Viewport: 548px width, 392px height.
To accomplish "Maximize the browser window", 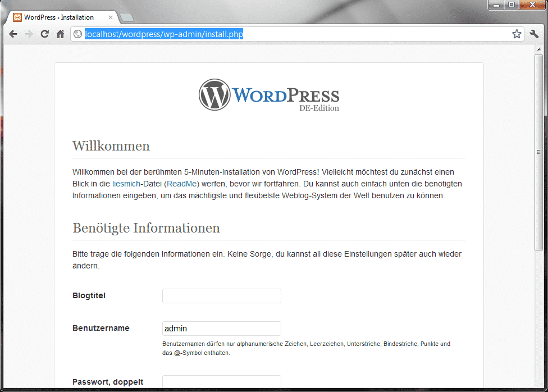I will (512, 5).
